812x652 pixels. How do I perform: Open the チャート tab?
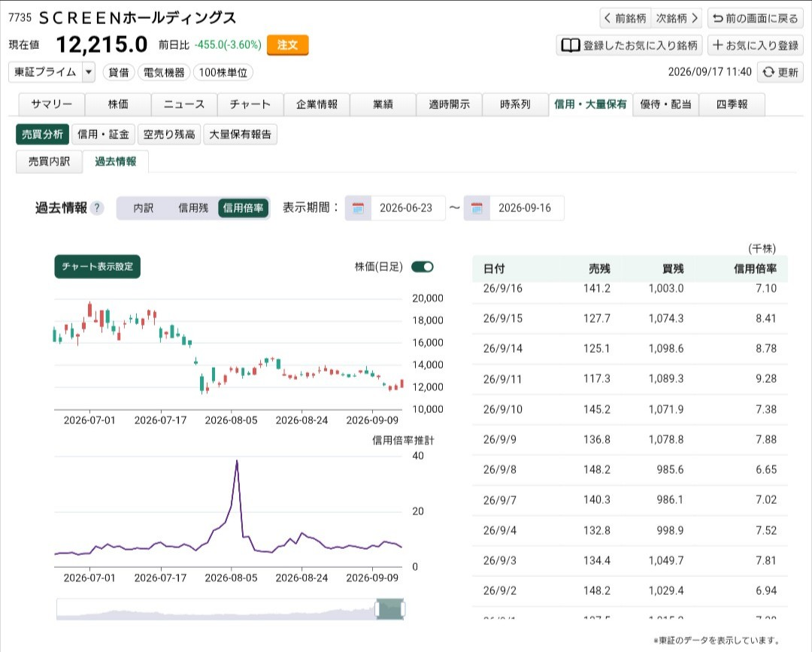pos(250,105)
